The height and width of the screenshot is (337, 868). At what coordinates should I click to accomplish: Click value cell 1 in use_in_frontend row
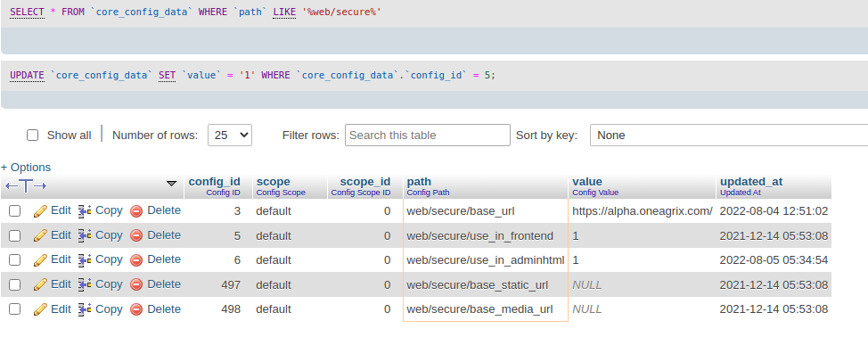point(576,236)
